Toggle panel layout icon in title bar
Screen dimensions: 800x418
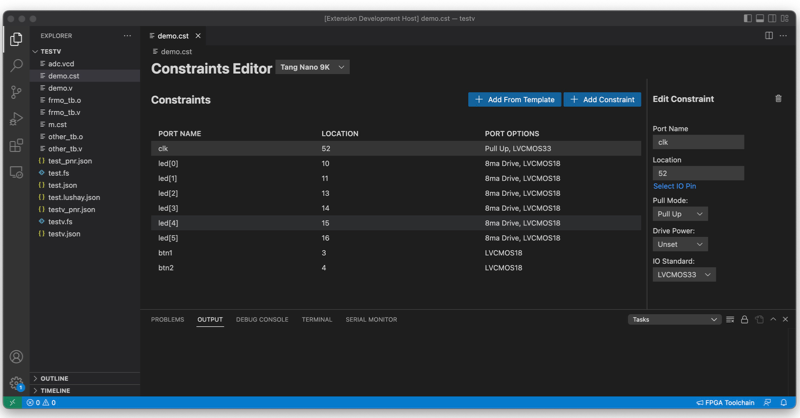760,18
